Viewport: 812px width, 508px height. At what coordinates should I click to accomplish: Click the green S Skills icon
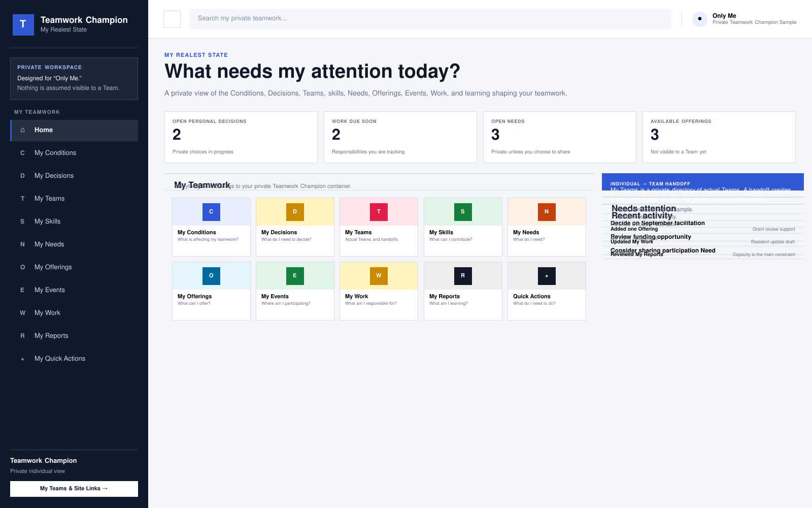click(463, 212)
